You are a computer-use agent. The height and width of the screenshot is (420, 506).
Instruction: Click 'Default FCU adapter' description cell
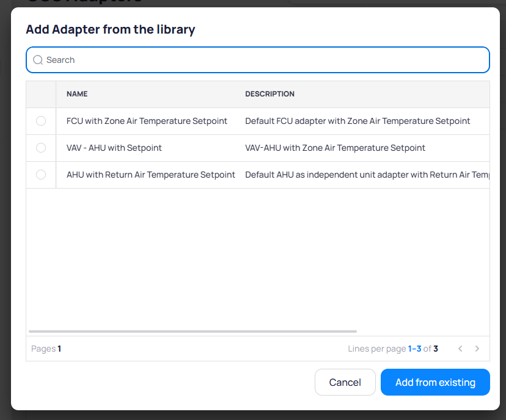coord(358,121)
